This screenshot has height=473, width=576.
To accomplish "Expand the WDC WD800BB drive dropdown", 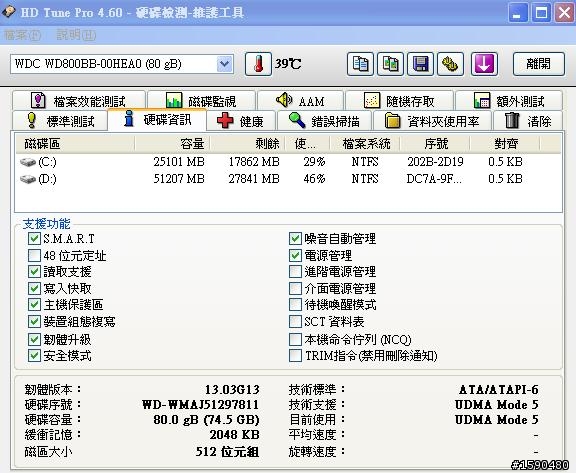I will point(224,64).
